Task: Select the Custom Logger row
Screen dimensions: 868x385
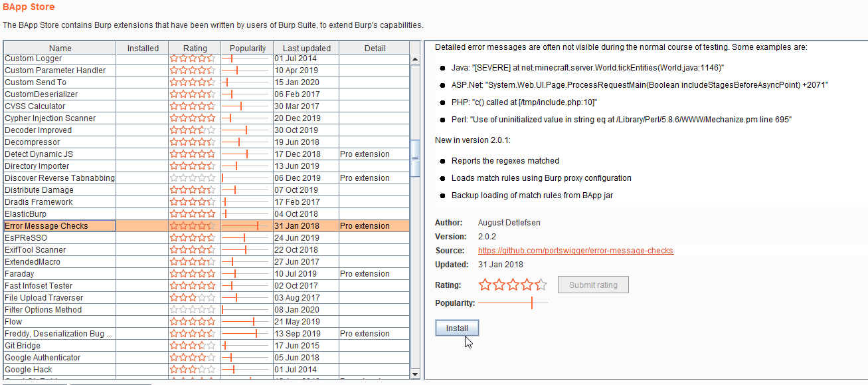Action: (x=207, y=59)
